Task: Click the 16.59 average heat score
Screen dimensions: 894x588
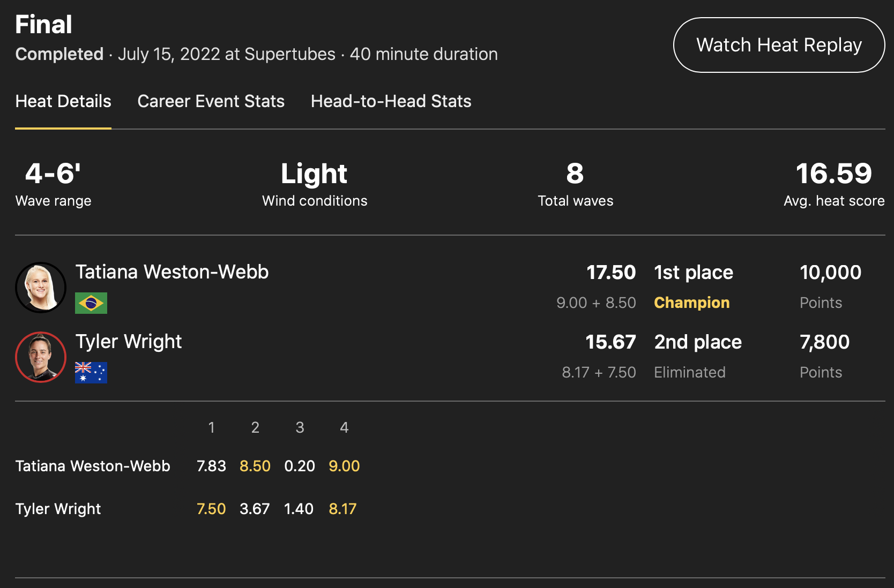Action: (x=833, y=174)
